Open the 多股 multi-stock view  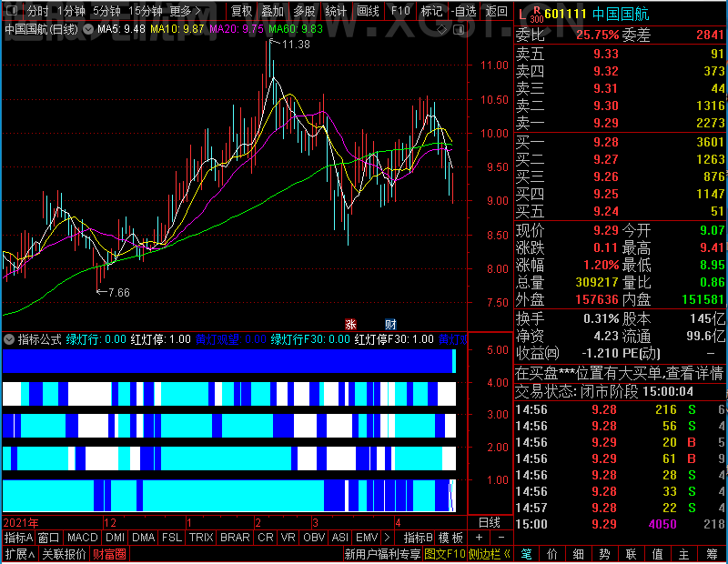pyautogui.click(x=304, y=11)
